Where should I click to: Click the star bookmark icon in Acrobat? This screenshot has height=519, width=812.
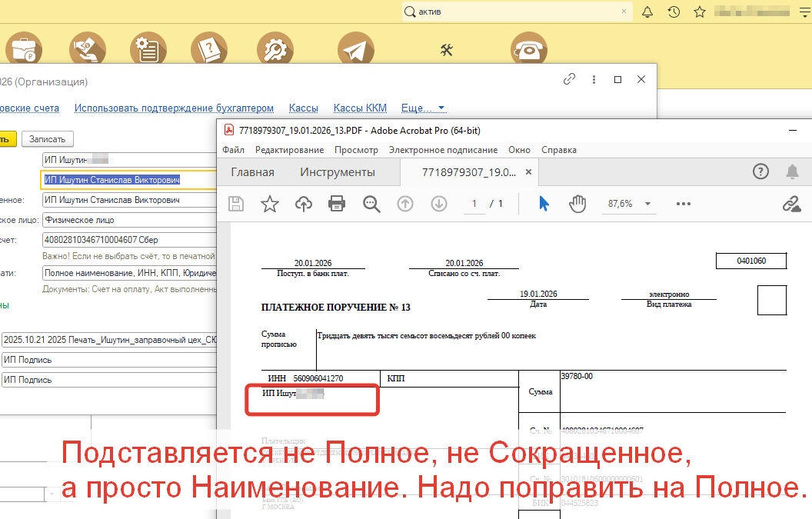point(270,204)
